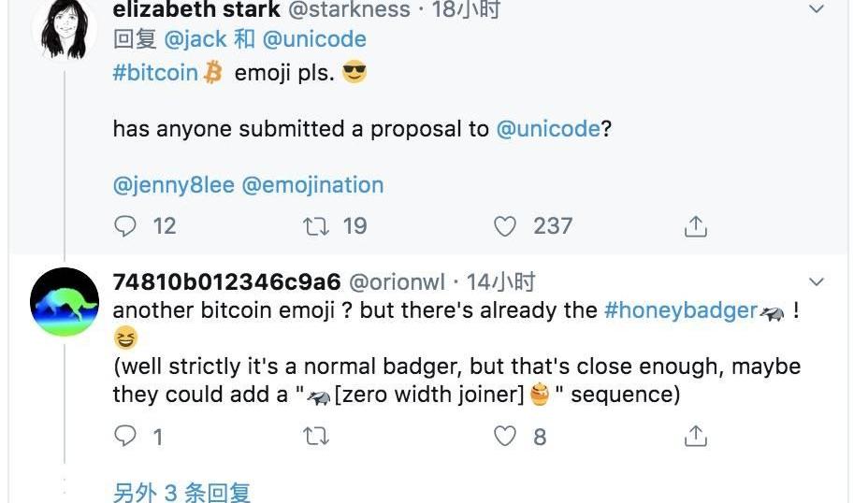The width and height of the screenshot is (868, 503).
Task: Share orionwl's honeybadger tweet
Action: pos(695,437)
